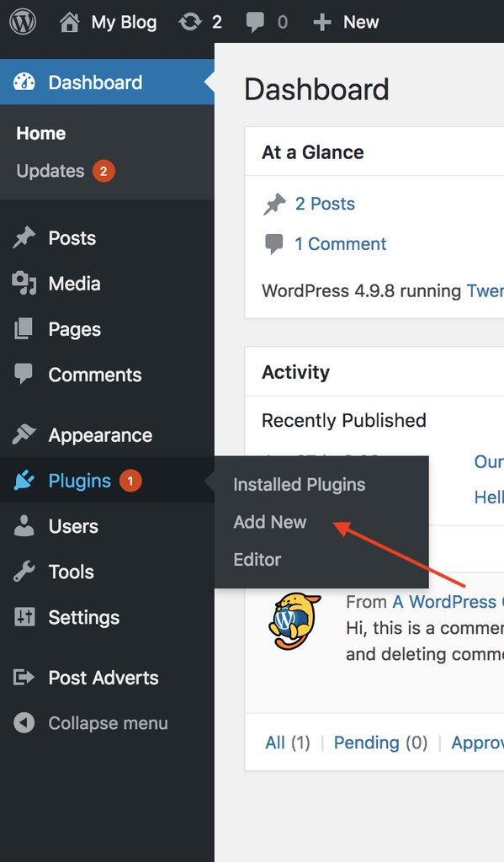Viewport: 504px width, 862px height.
Task: Click the Appearance paintbrush icon
Action: tap(24, 435)
